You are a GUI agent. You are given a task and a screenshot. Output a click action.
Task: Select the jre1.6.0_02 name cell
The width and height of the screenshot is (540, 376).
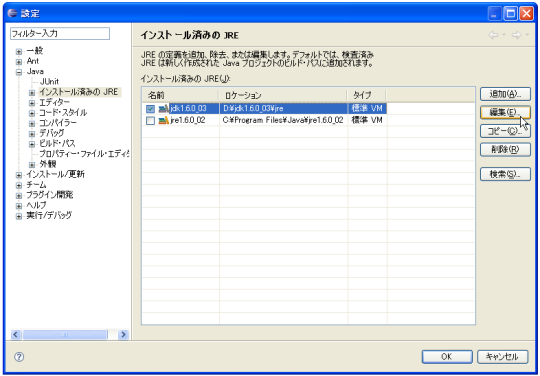tap(188, 120)
